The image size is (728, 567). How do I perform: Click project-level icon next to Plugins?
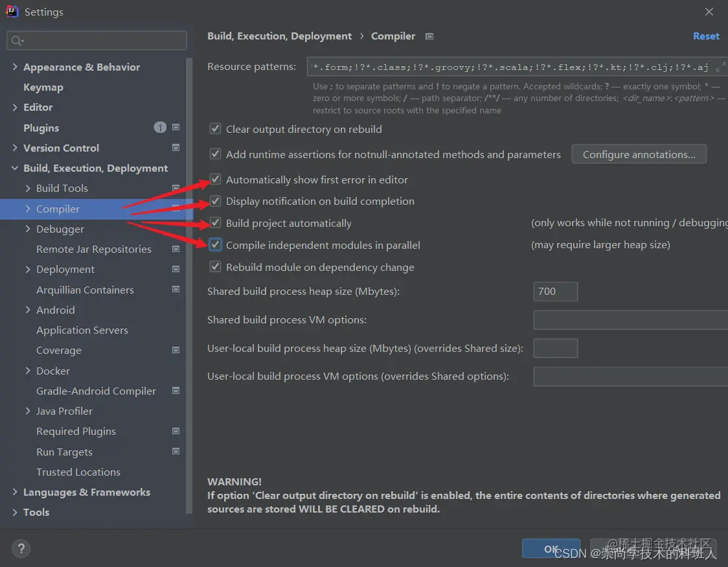point(176,127)
